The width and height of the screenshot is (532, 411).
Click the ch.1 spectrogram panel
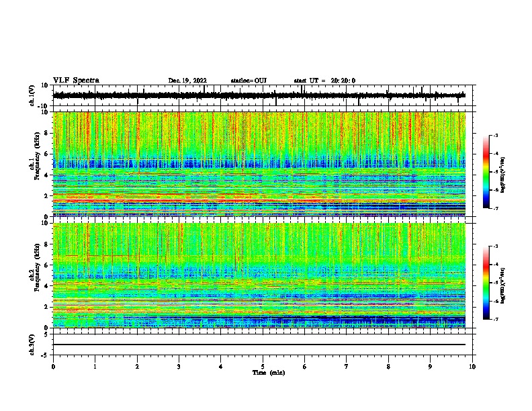point(259,164)
